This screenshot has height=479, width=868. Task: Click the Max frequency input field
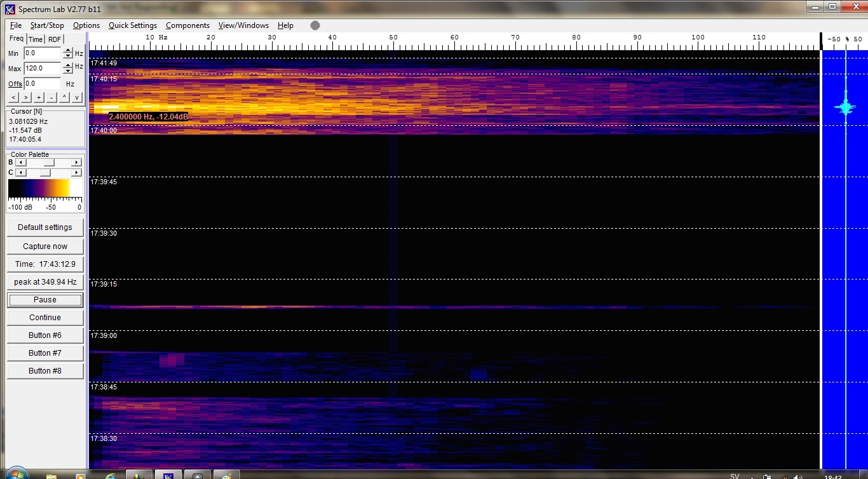tap(42, 69)
